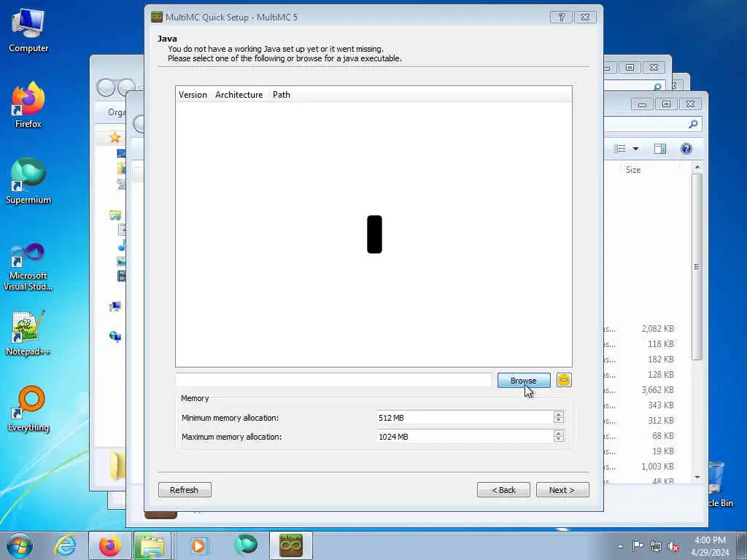Screen dimensions: 747x560
Task: Click the taskbar clock showing 4:00 PM
Action: (710, 545)
